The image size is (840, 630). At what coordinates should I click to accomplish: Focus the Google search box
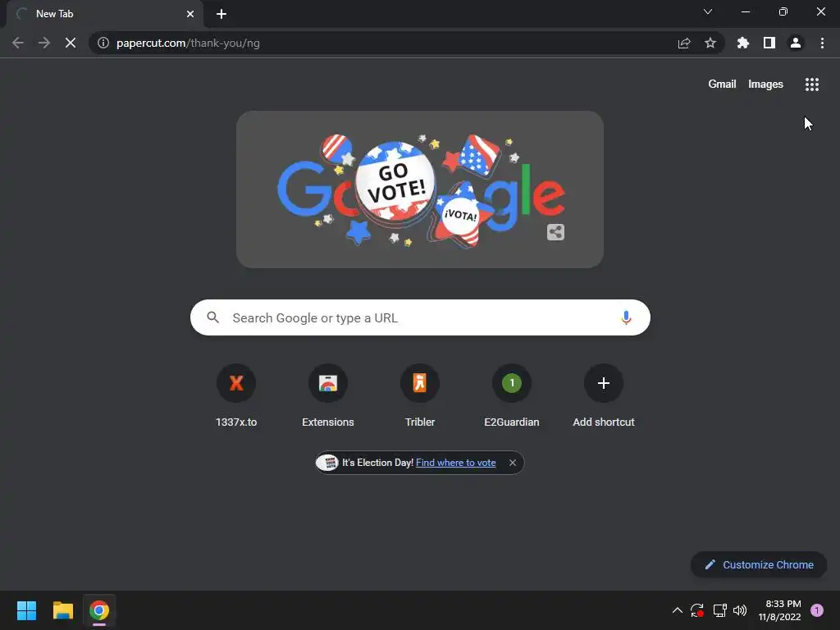tap(420, 317)
